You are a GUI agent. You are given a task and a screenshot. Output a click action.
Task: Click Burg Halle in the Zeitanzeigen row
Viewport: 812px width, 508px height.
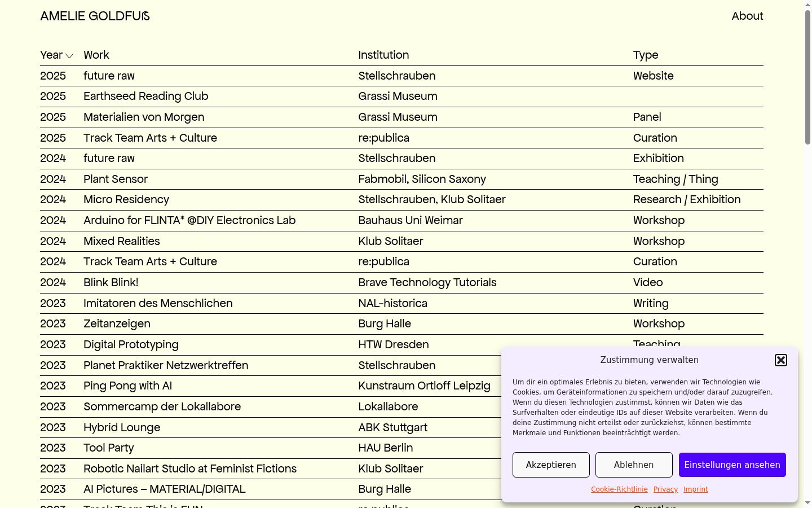pos(385,324)
